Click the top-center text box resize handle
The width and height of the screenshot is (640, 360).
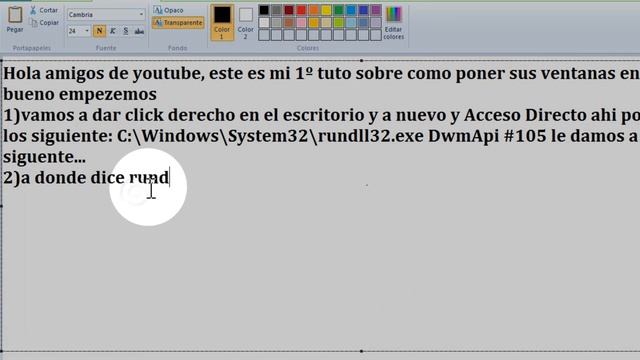pyautogui.click(x=362, y=60)
